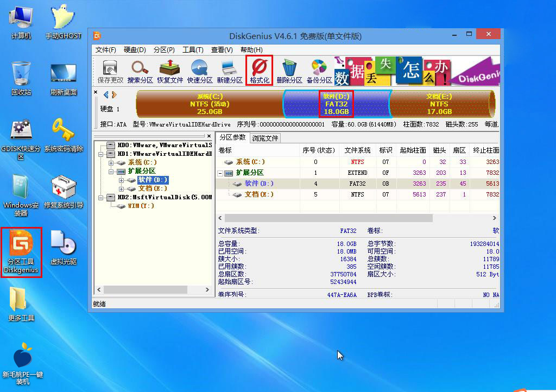
Task: Click New Partition (新建分区) toolbar icon
Action: [x=230, y=72]
